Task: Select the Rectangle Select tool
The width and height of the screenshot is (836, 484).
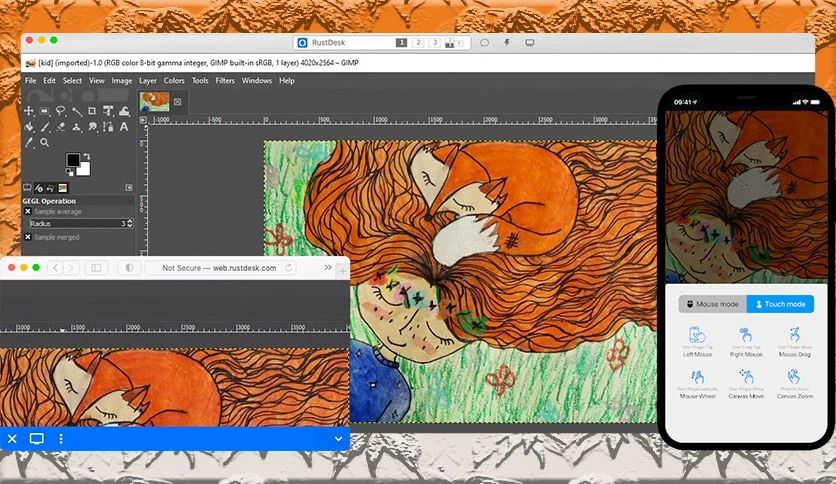Action: point(45,111)
